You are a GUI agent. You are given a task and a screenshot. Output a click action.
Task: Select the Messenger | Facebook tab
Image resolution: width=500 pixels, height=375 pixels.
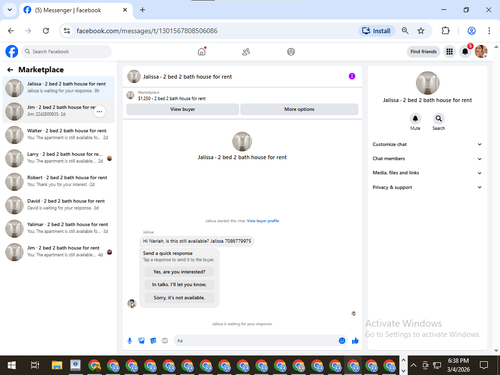pyautogui.click(x=76, y=10)
